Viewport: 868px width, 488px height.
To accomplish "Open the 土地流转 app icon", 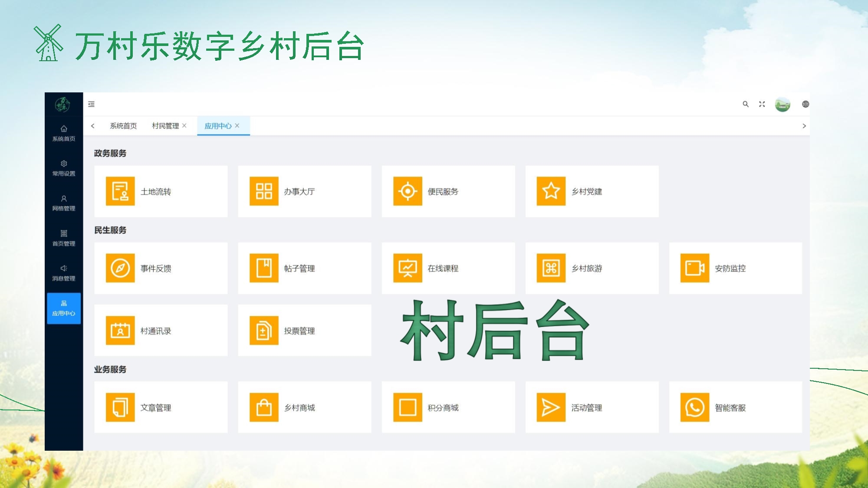I will [x=120, y=191].
